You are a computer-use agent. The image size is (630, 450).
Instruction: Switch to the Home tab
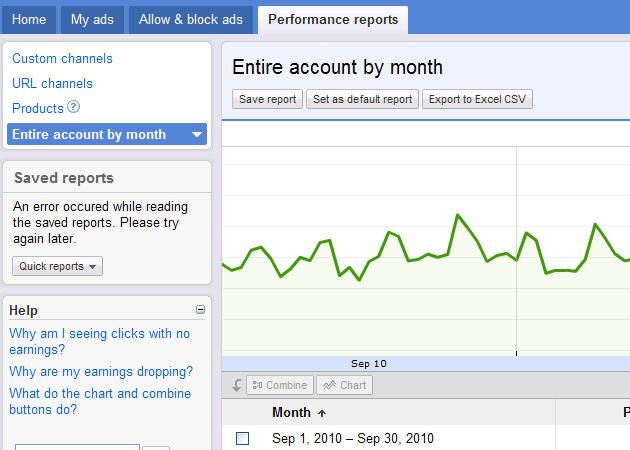29,19
